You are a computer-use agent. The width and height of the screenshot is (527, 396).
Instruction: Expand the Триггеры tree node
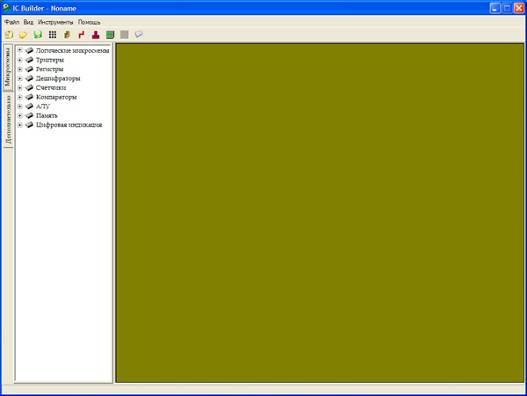click(20, 60)
